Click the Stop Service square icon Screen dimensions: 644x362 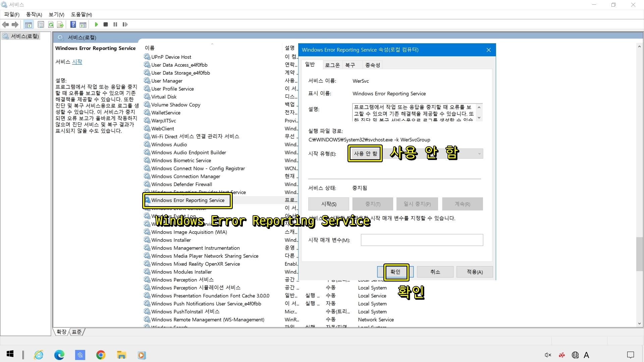click(106, 24)
